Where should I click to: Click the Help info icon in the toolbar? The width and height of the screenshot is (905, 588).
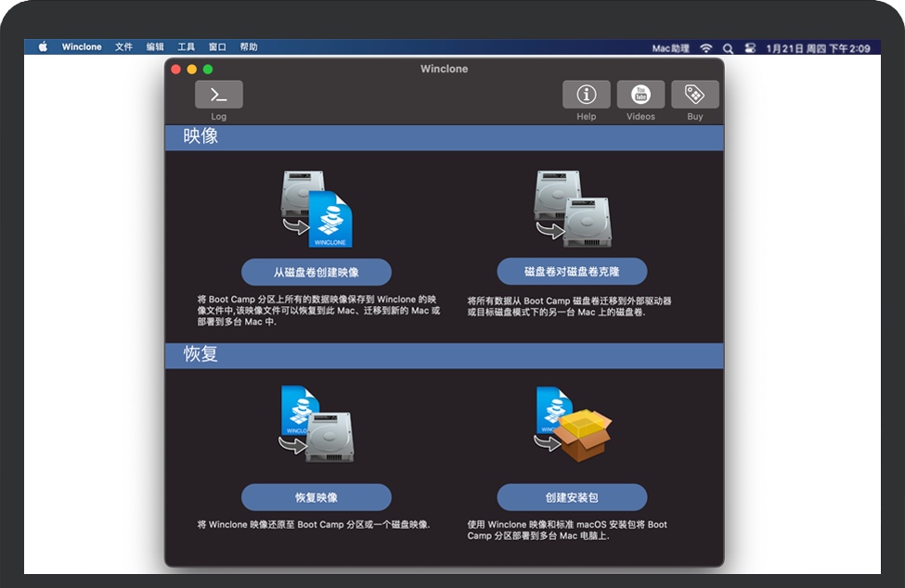[586, 94]
